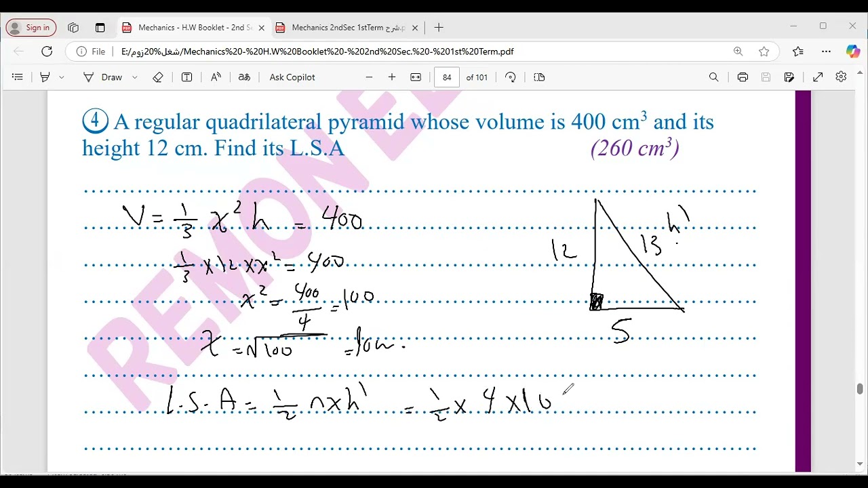This screenshot has height=488, width=868.
Task: Open a new tab with plus button
Action: coord(439,28)
